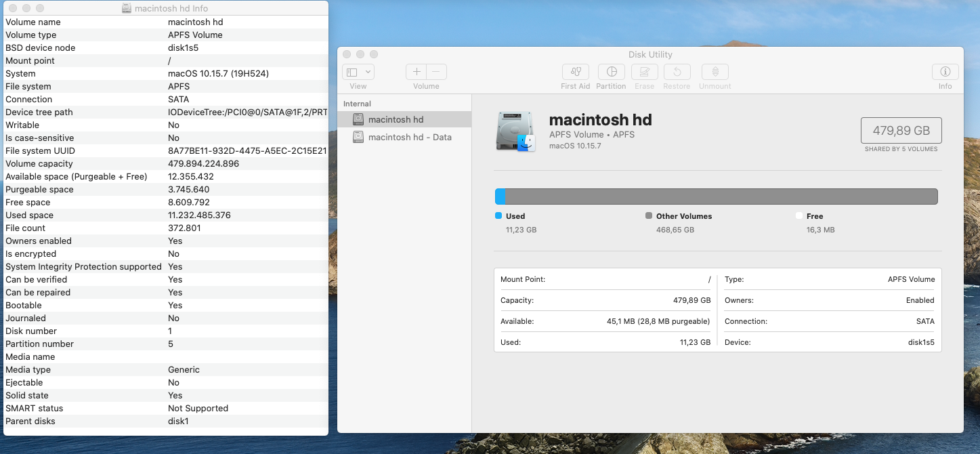Open the Info button in Disk Utility toolbar
This screenshot has width=980, height=454.
click(x=945, y=72)
